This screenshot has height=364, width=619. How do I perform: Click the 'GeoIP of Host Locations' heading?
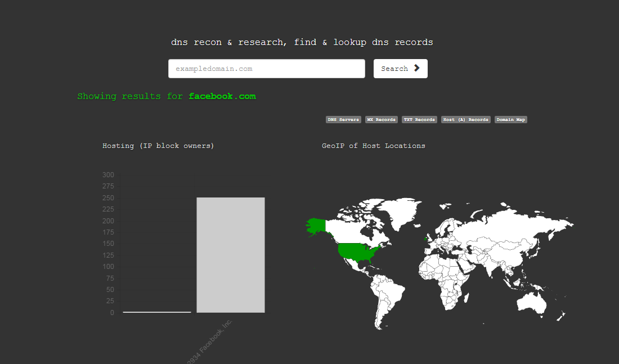point(374,146)
